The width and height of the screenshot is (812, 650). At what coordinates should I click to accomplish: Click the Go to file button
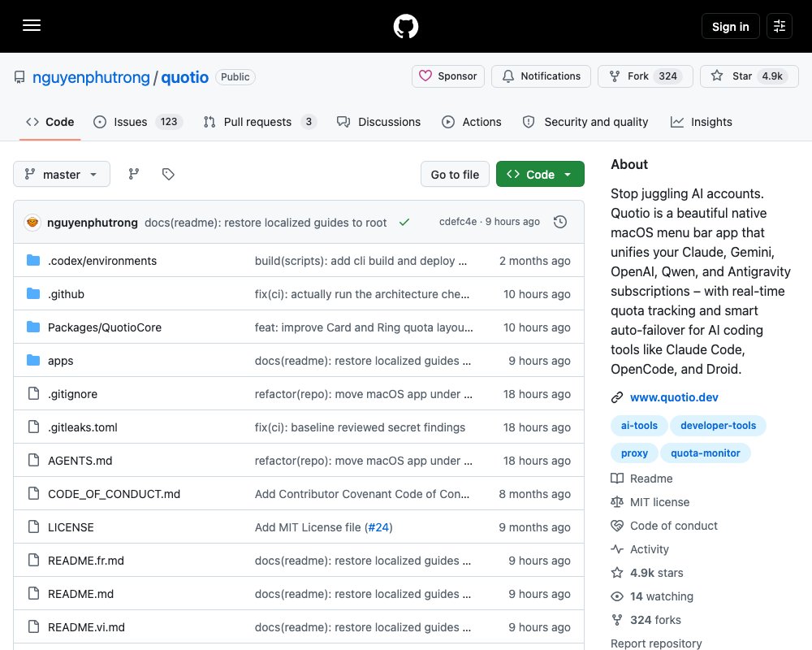(455, 174)
